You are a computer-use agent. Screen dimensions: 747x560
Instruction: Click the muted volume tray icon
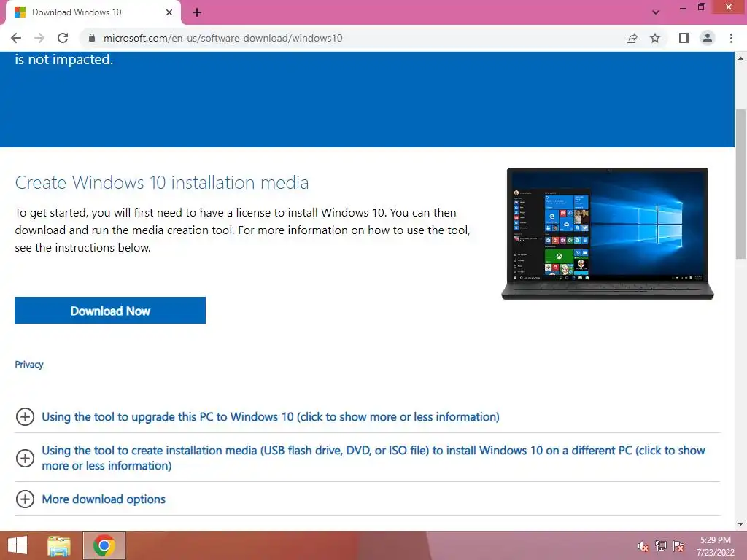pos(643,546)
